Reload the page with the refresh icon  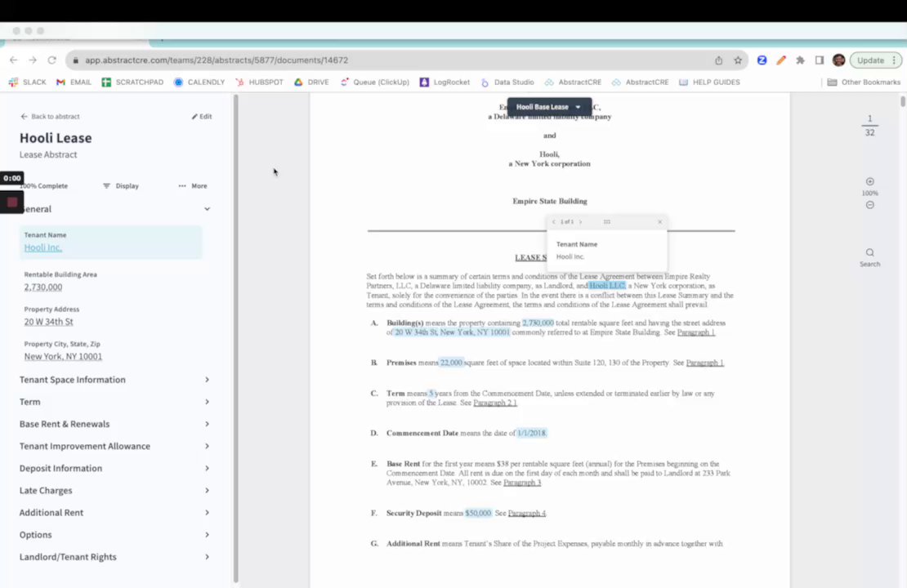[52, 60]
